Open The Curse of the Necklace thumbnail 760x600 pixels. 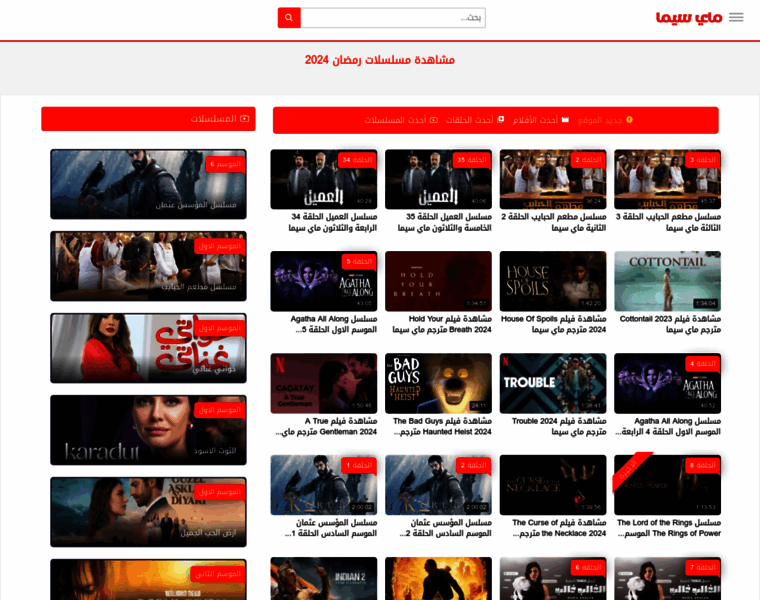553,485
